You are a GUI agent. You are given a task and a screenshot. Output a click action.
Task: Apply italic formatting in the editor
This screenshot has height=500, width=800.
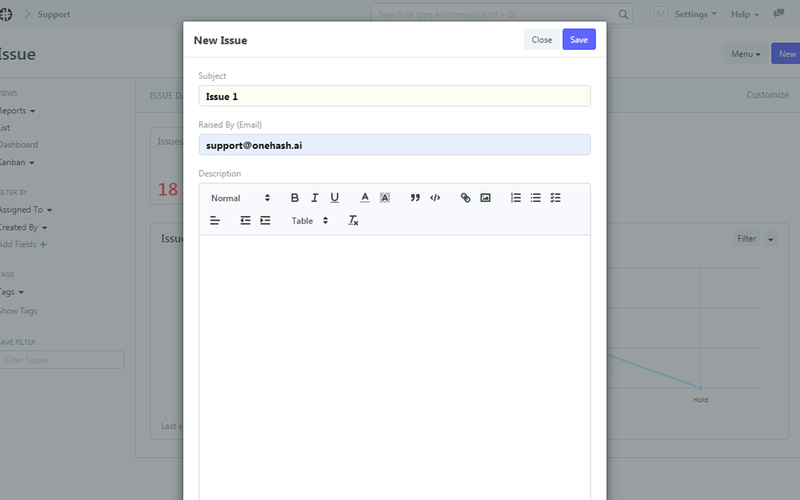pos(314,198)
